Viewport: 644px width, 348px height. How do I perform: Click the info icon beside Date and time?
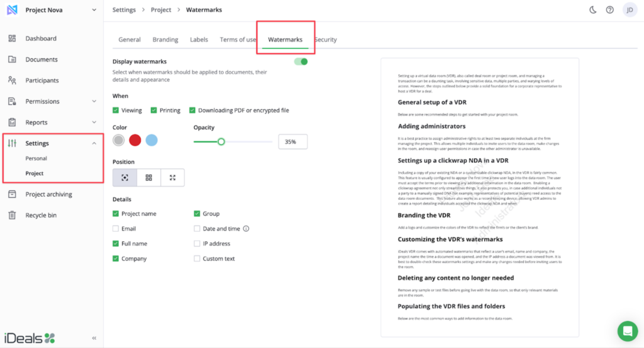(x=246, y=229)
